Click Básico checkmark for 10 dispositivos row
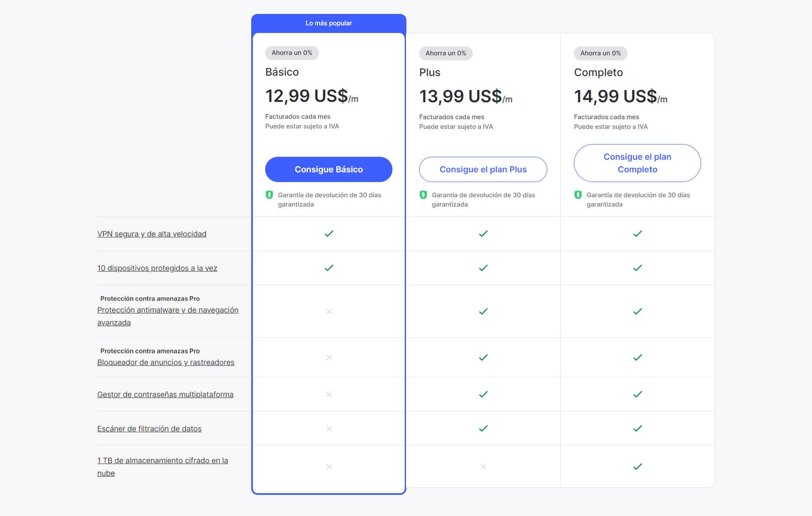The width and height of the screenshot is (812, 516). coord(329,268)
